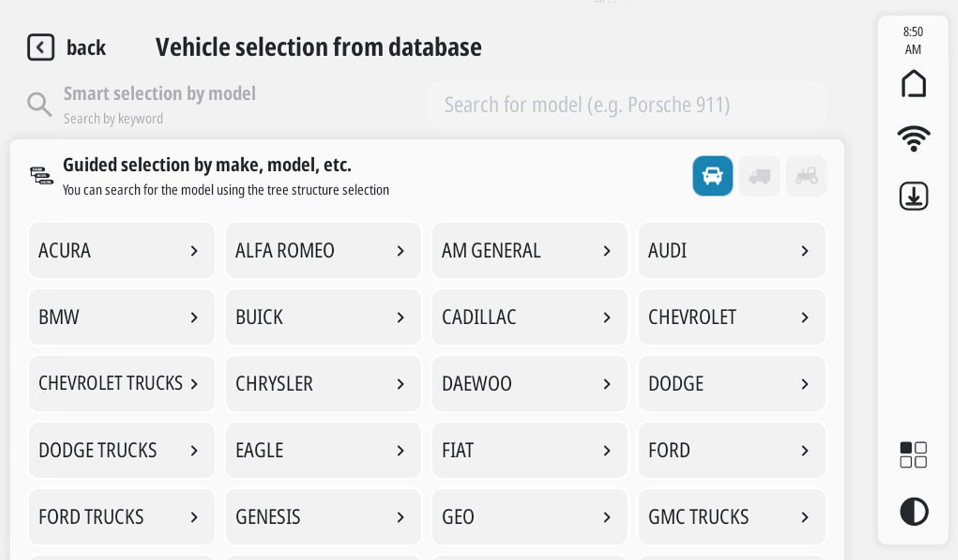Image resolution: width=958 pixels, height=560 pixels.
Task: Open the download updates icon
Action: point(913,196)
